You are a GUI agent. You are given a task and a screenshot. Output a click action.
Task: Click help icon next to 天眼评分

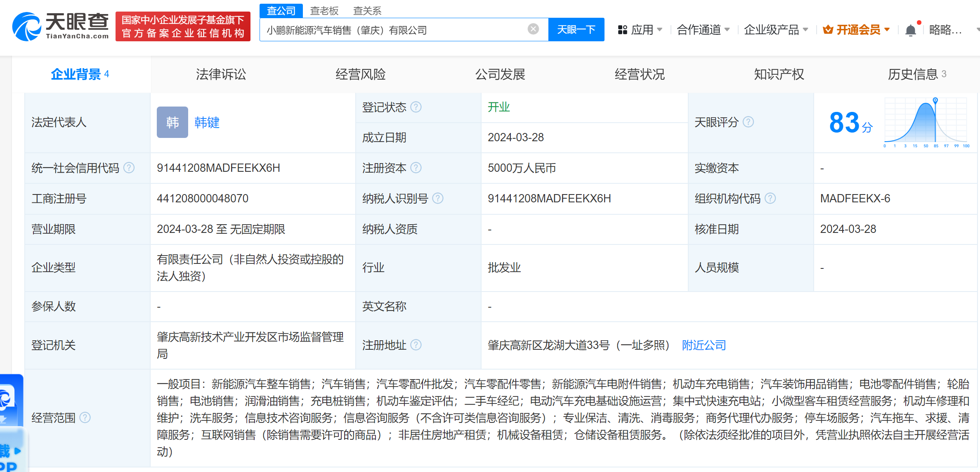pos(748,122)
